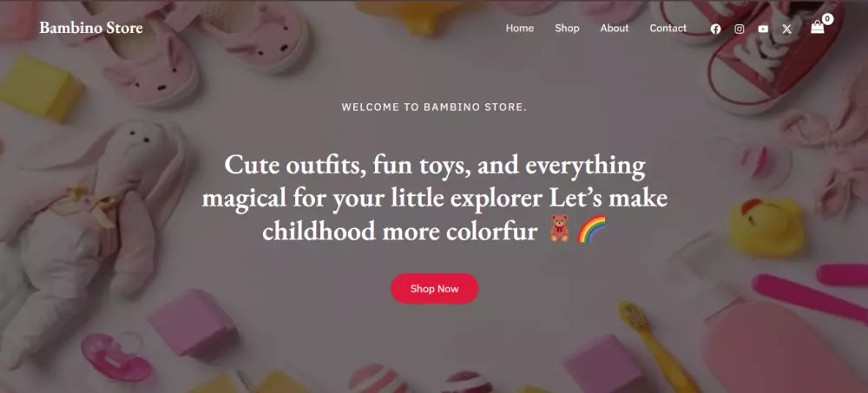Click the 'Cute outfits, fun toys' headline
868x393 pixels.
tap(435, 198)
